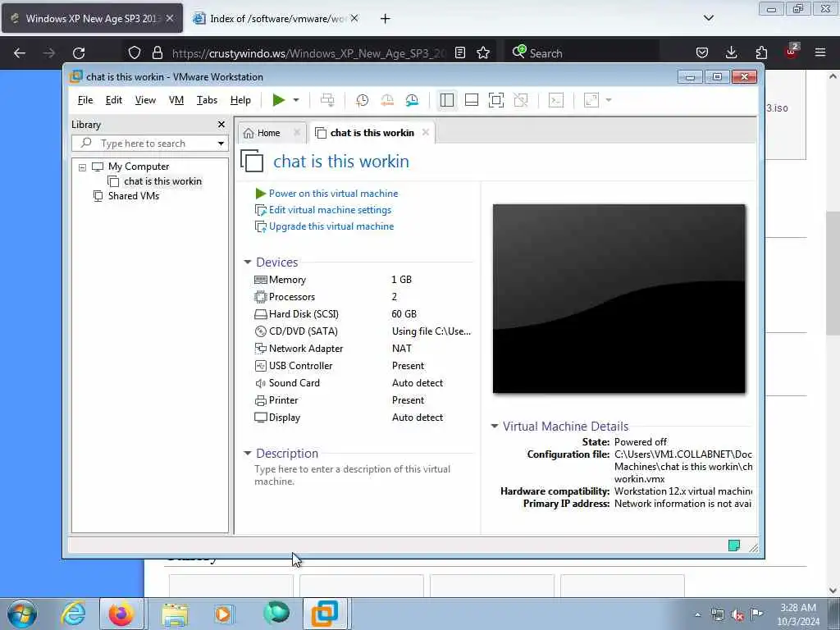
Task: Open the Tabs menu
Action: (x=207, y=100)
